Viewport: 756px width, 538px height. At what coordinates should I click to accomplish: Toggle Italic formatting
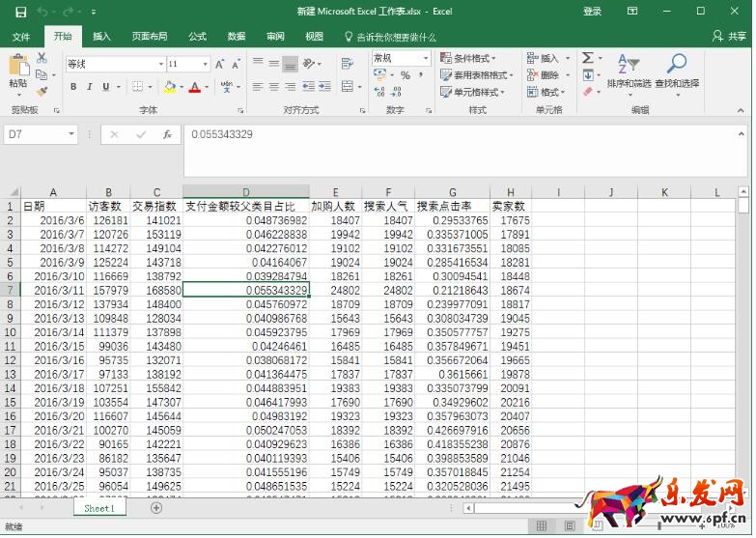pos(90,87)
